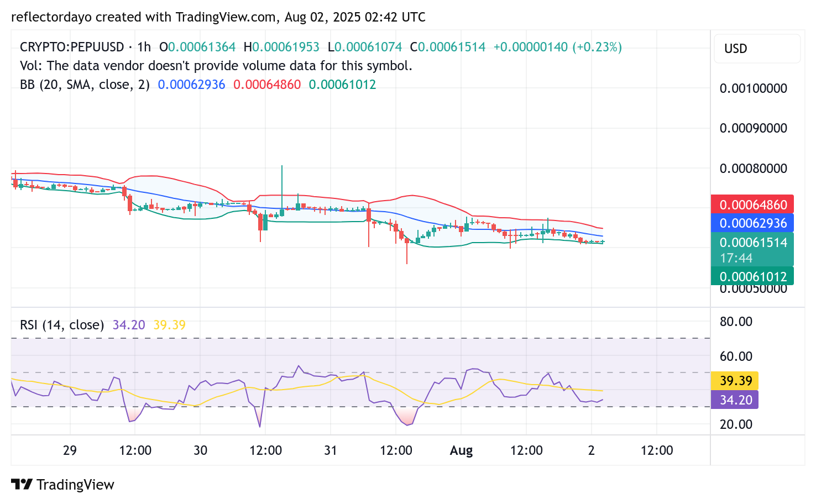816x504 pixels.
Task: Click the 0.00100000 price scale level
Action: point(753,88)
